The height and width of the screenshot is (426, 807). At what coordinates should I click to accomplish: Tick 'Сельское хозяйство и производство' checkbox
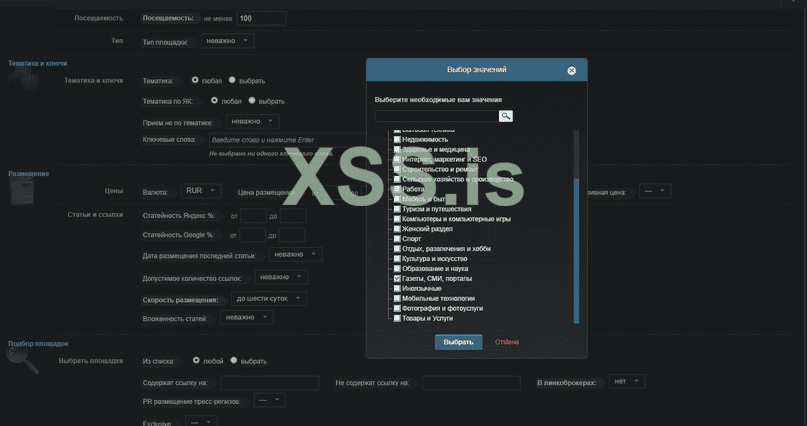click(x=397, y=179)
